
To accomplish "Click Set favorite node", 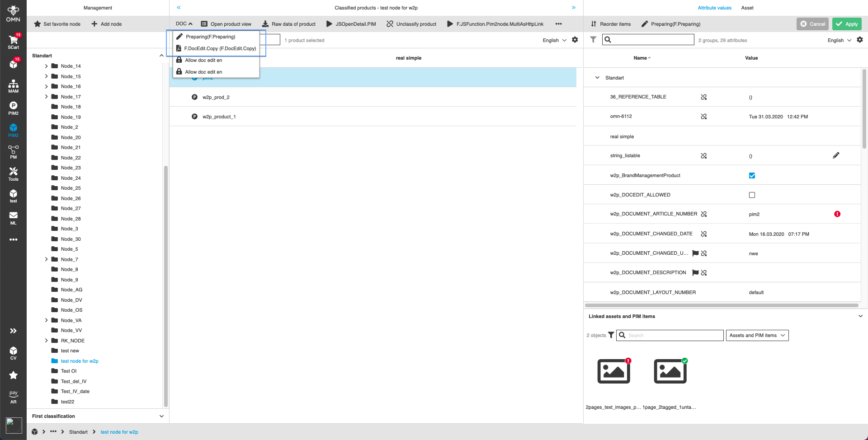I will [x=57, y=24].
